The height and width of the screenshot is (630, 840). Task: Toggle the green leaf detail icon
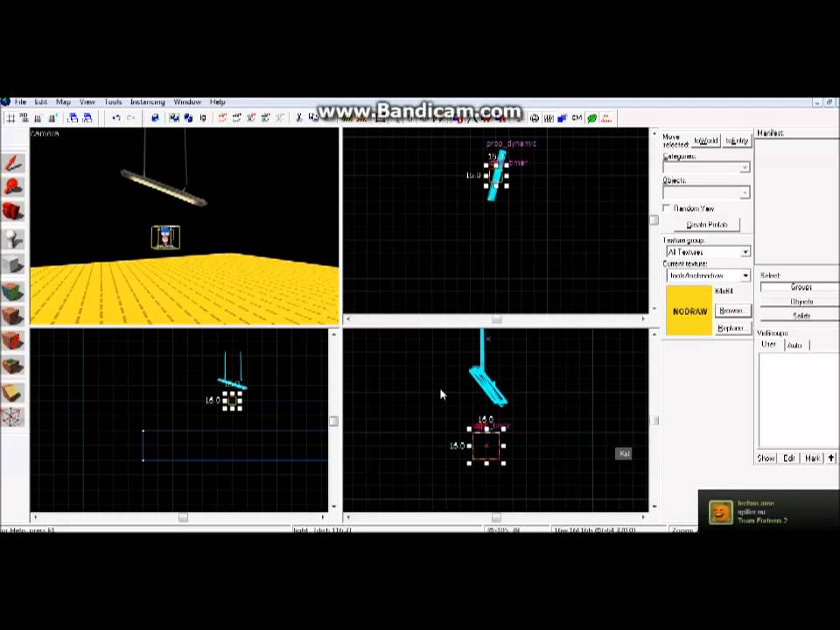(591, 118)
